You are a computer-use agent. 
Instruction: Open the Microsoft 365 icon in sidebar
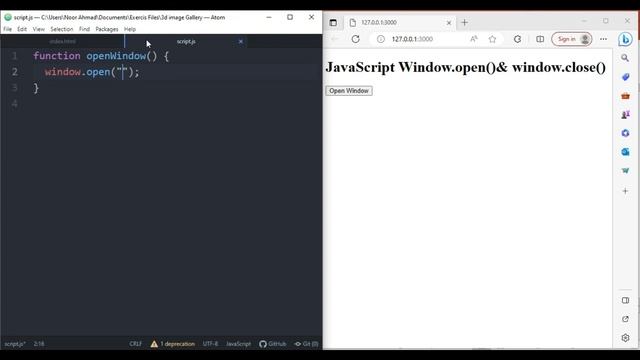[625, 133]
